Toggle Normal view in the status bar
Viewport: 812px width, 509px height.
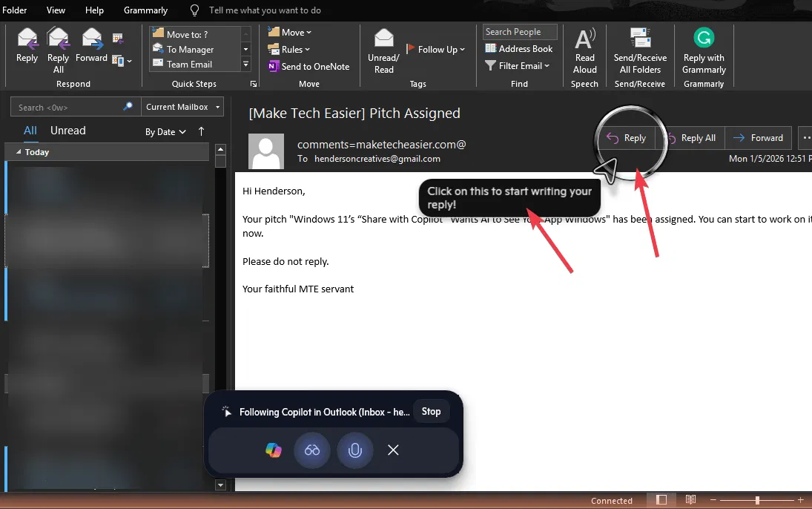(661, 499)
